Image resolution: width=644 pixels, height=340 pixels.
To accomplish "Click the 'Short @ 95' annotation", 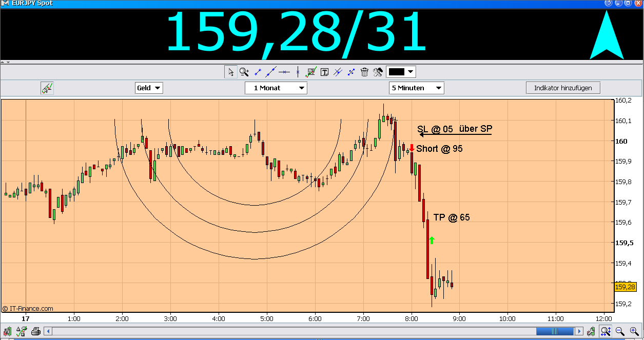I will click(x=439, y=149).
